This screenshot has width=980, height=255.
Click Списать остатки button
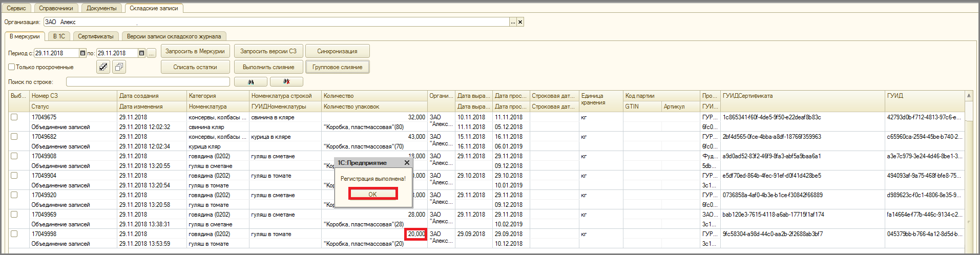point(195,67)
